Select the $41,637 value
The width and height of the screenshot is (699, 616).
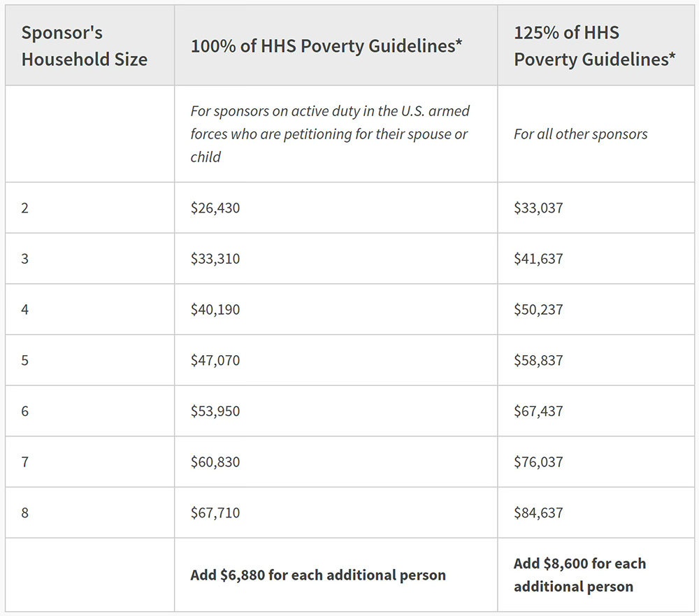tap(538, 259)
